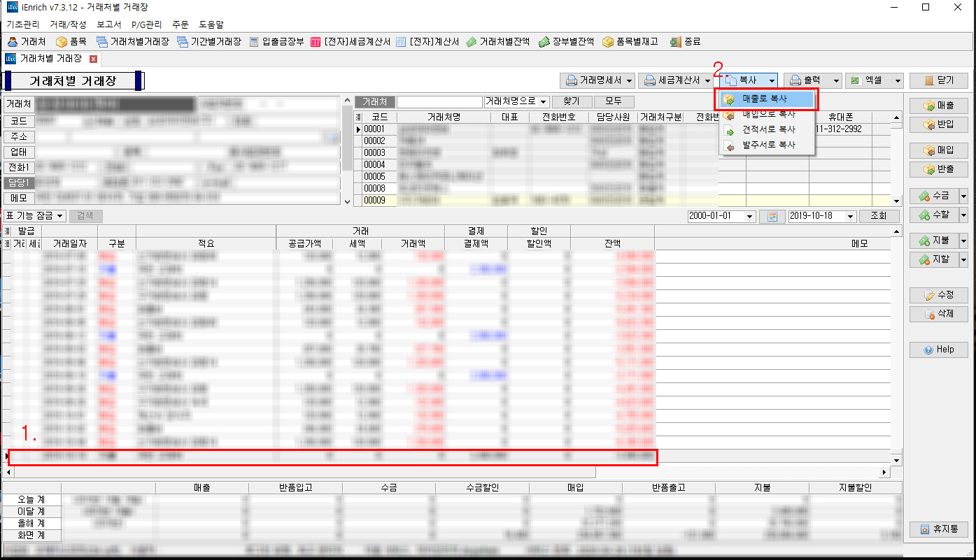Close the 거래처별 거래장 tab
The height and width of the screenshot is (560, 976).
point(93,59)
